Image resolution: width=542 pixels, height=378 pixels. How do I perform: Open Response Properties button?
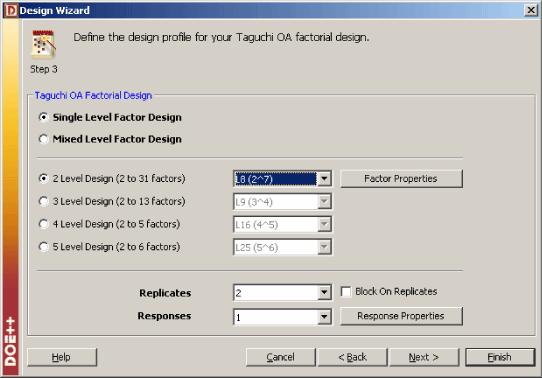[401, 316]
